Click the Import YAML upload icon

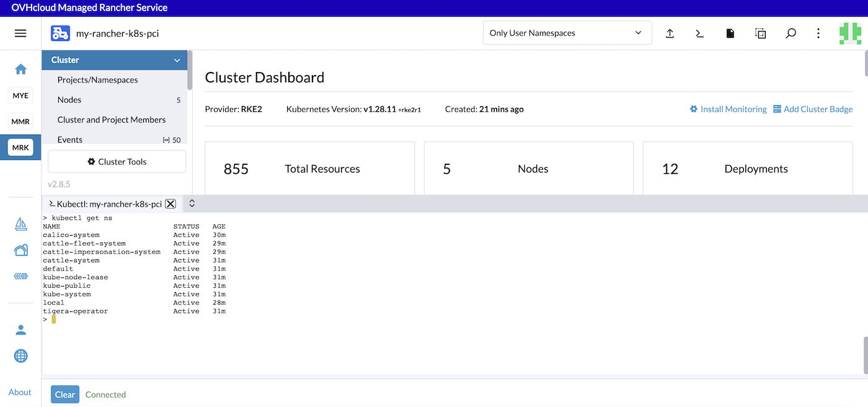670,33
